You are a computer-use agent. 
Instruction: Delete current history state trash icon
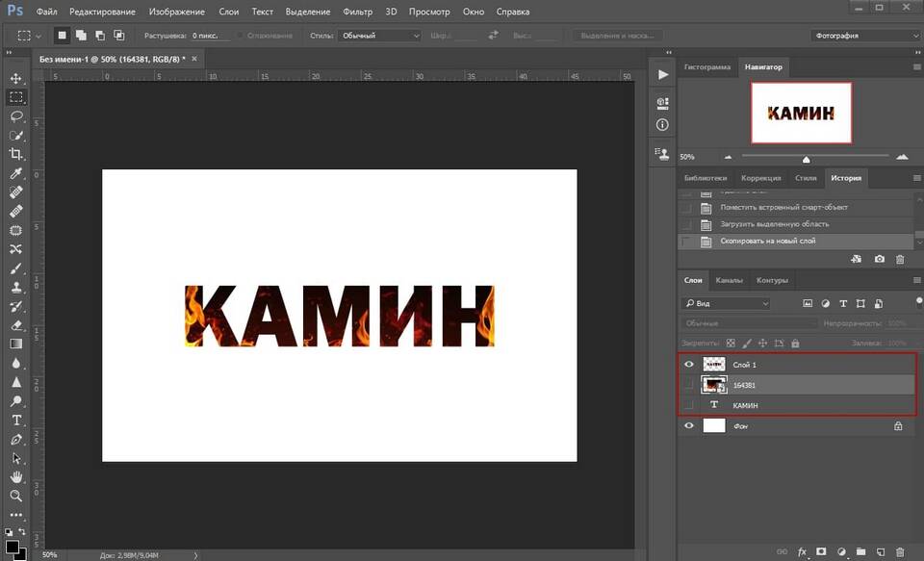tap(899, 259)
